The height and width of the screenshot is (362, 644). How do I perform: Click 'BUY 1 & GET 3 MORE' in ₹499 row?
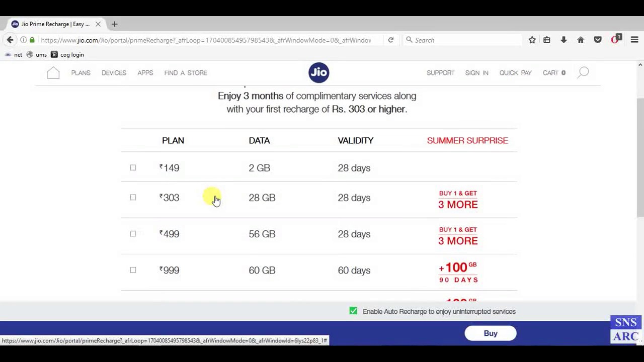tap(458, 236)
